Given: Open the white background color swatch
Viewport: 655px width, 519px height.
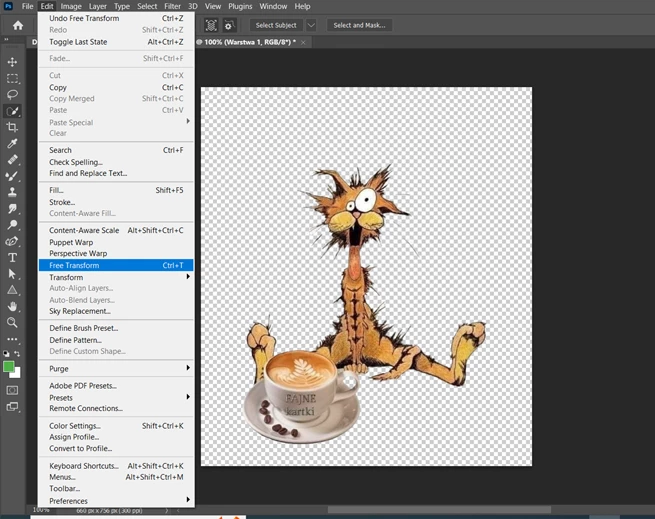Looking at the screenshot, I should tap(16, 373).
